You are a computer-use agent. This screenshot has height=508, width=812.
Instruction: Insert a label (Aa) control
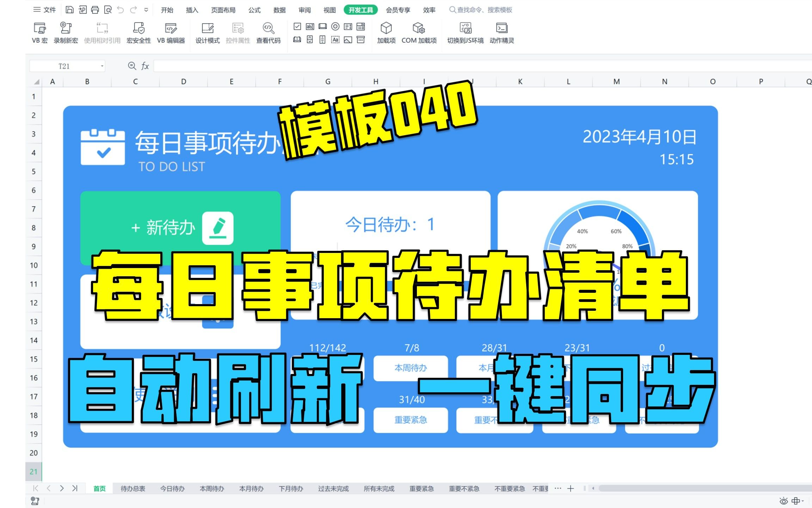[335, 40]
